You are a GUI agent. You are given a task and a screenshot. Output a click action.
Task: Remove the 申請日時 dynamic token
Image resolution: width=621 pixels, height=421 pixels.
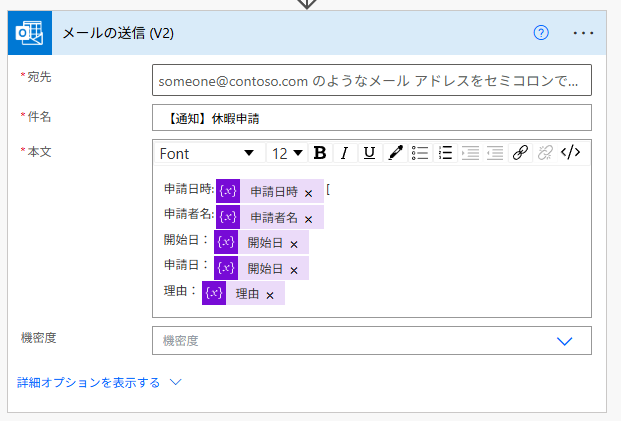tap(309, 194)
